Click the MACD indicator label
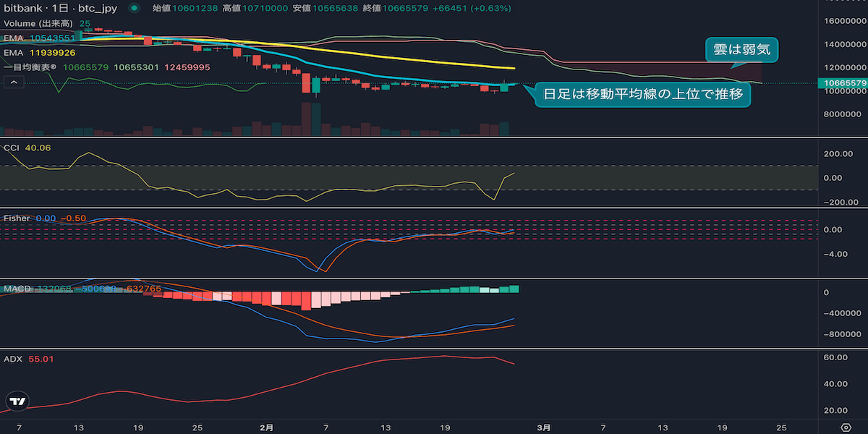The image size is (868, 434). (x=17, y=289)
